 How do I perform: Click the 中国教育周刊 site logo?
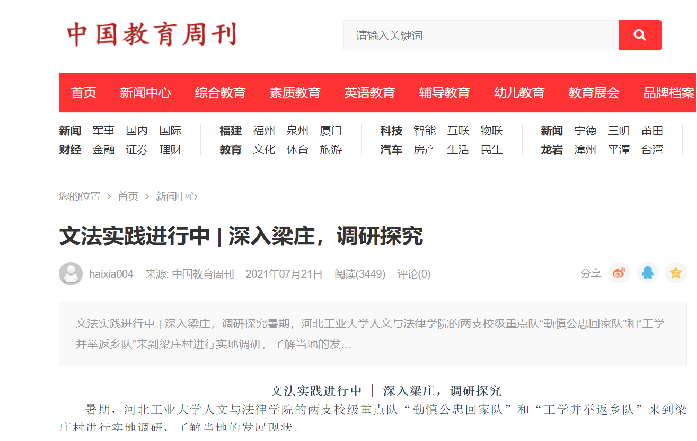point(152,35)
